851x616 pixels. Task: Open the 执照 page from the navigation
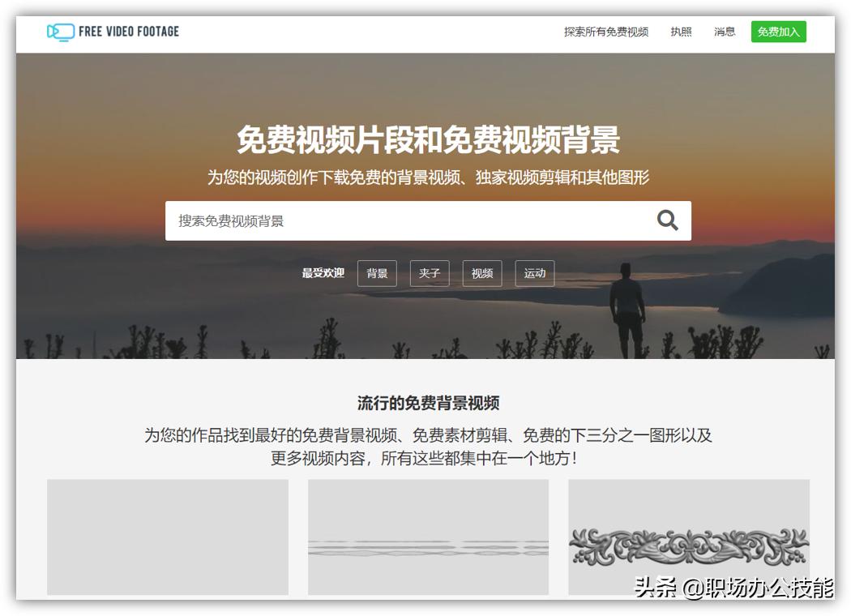(680, 32)
